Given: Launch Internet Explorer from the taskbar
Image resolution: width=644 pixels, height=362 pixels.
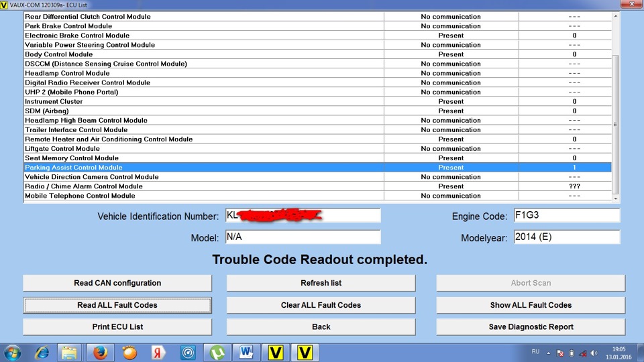Looking at the screenshot, I should pos(42,353).
